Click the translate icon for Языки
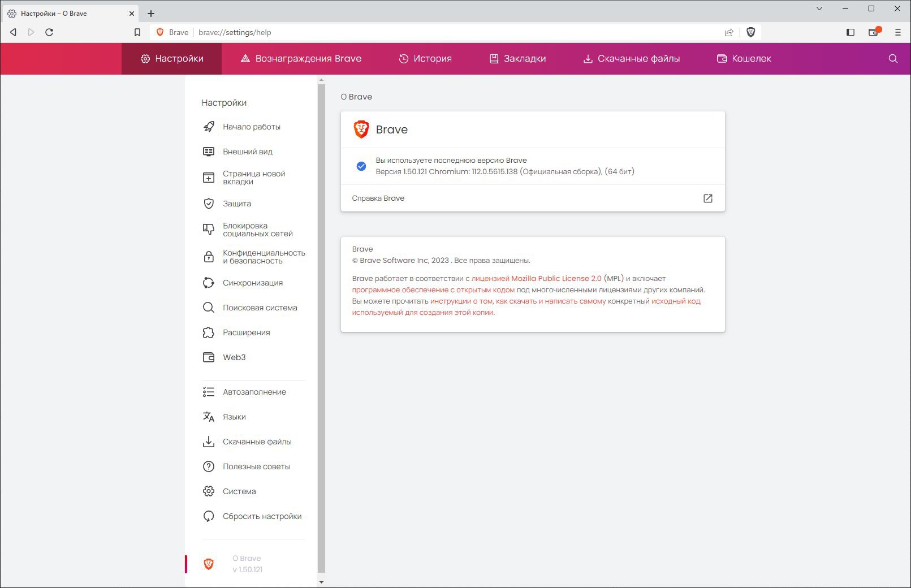 click(x=209, y=417)
